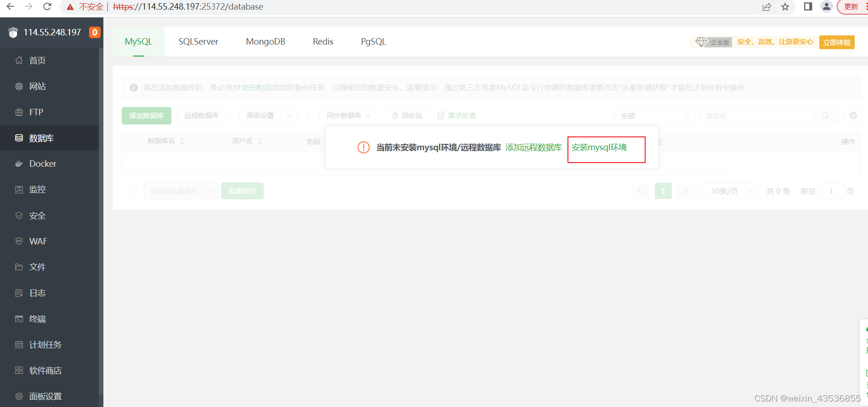
Task: Open the 10条/页 page size dropdown
Action: (729, 191)
